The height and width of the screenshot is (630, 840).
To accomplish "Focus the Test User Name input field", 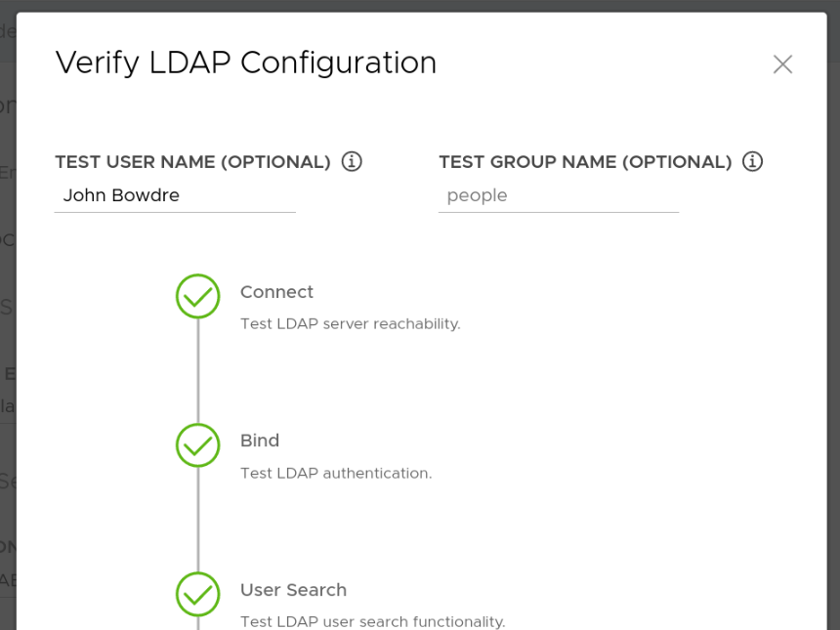I will click(176, 195).
